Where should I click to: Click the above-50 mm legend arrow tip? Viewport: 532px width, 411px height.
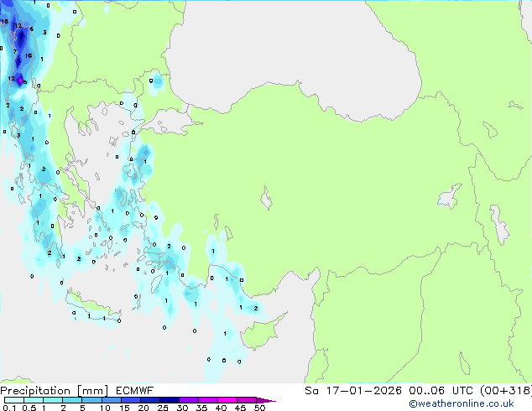coord(266,400)
